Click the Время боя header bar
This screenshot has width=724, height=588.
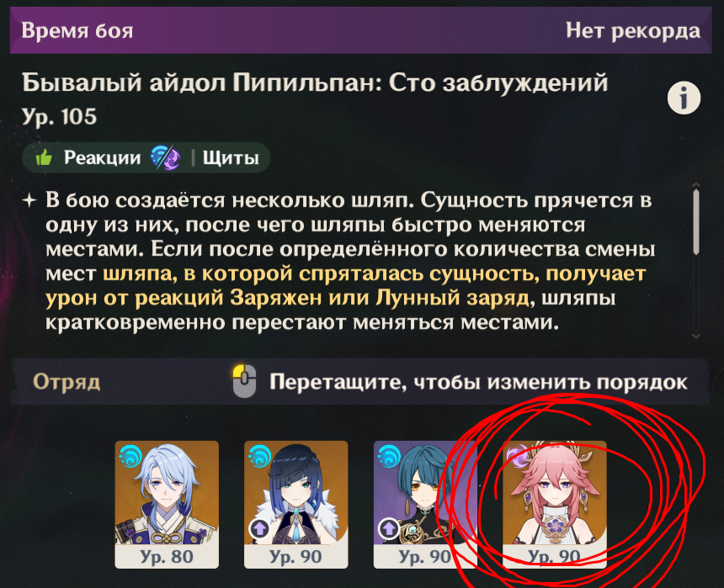360,30
